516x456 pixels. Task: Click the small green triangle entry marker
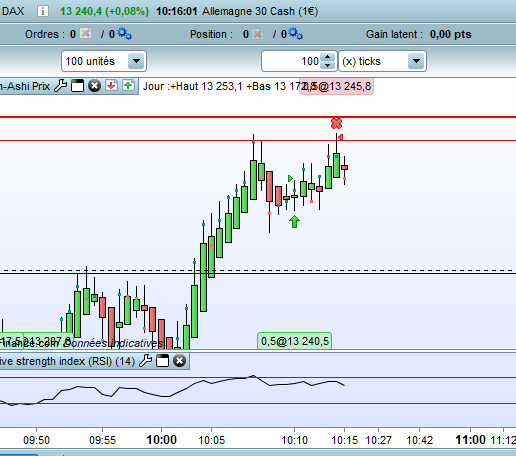tap(290, 179)
